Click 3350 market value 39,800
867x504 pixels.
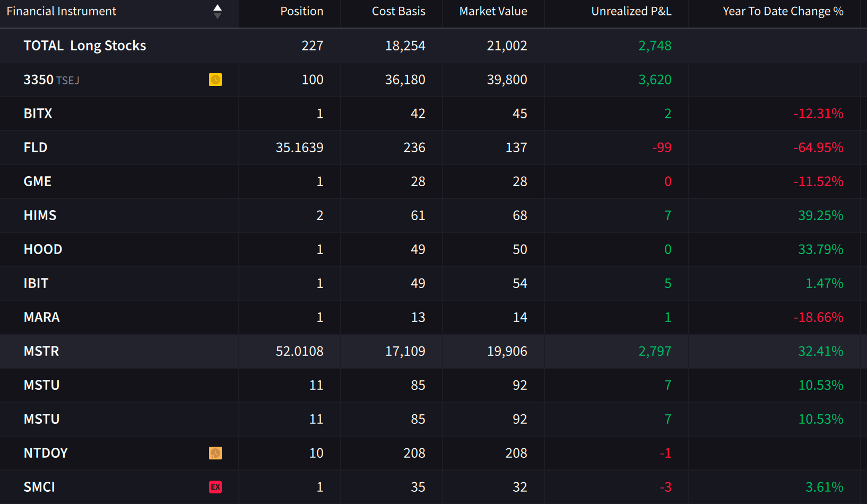click(x=507, y=80)
